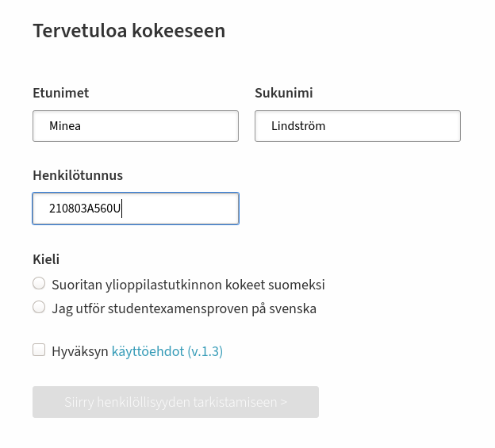Click the Etunimet label text
Image resolution: width=495 pixels, height=448 pixels.
click(x=60, y=93)
